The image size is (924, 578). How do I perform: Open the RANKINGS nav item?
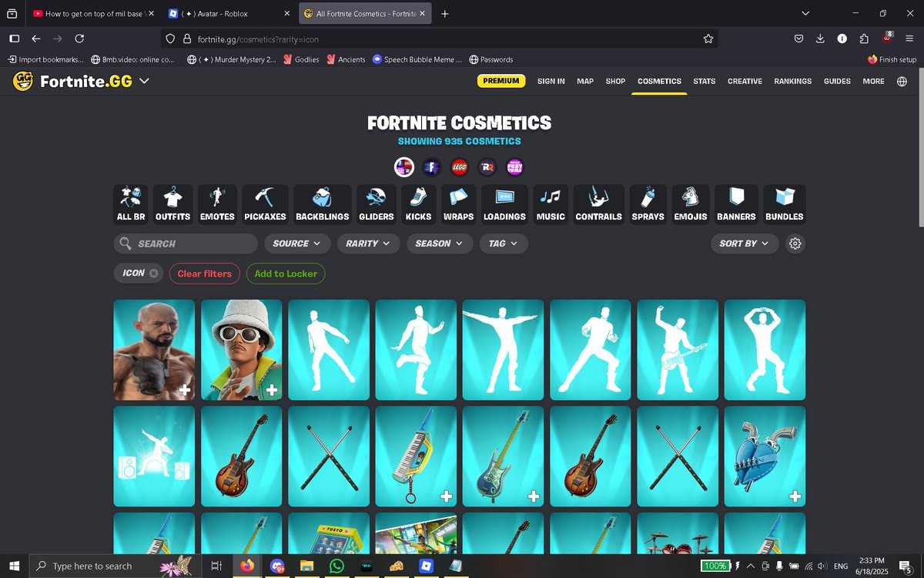tap(793, 81)
